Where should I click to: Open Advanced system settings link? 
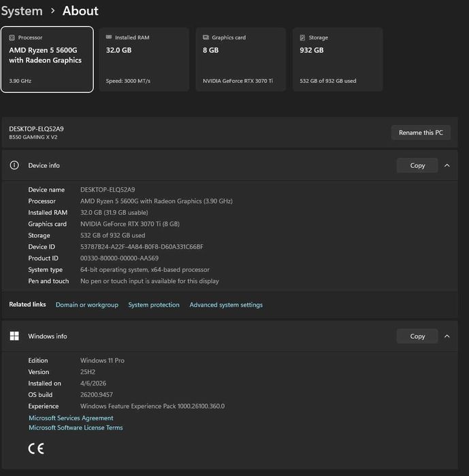pos(226,305)
